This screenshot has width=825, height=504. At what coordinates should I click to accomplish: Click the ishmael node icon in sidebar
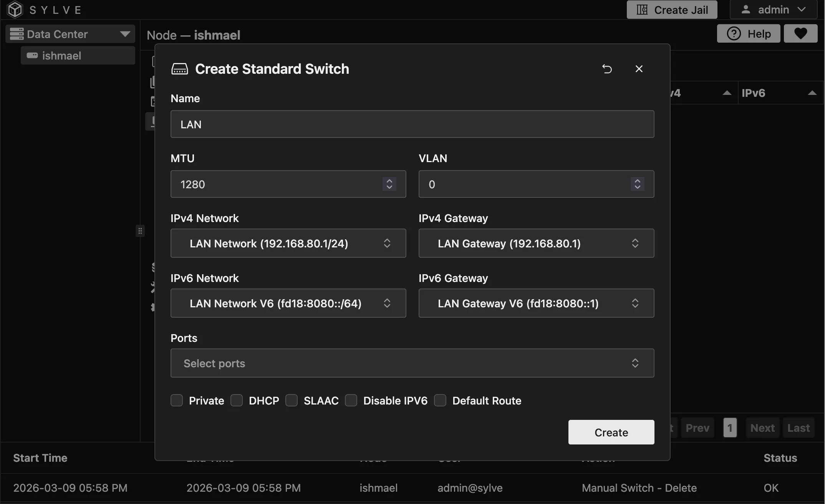[32, 56]
